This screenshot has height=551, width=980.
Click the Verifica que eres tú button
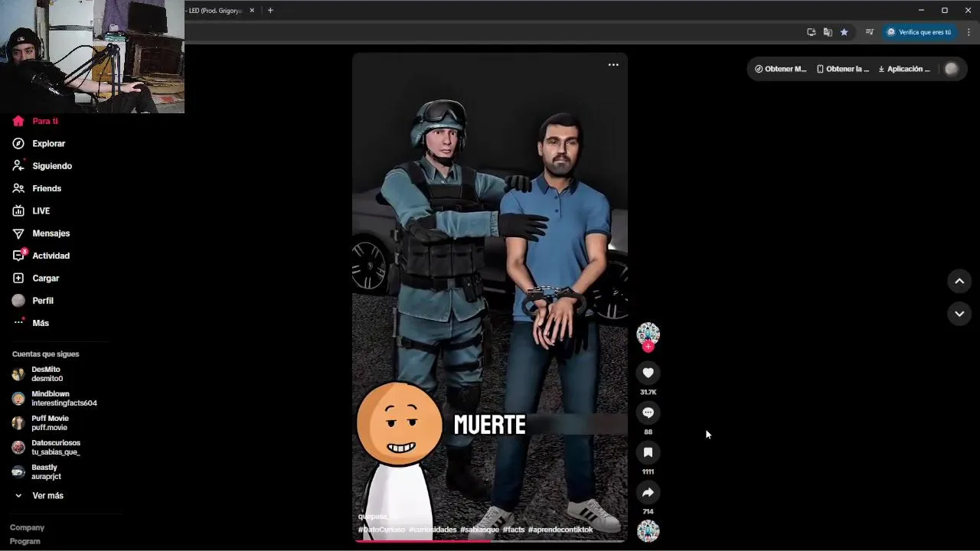pyautogui.click(x=919, y=32)
